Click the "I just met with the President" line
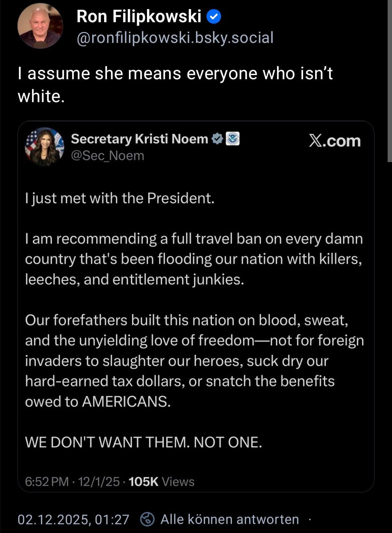Image resolution: width=392 pixels, height=533 pixels. pyautogui.click(x=120, y=198)
